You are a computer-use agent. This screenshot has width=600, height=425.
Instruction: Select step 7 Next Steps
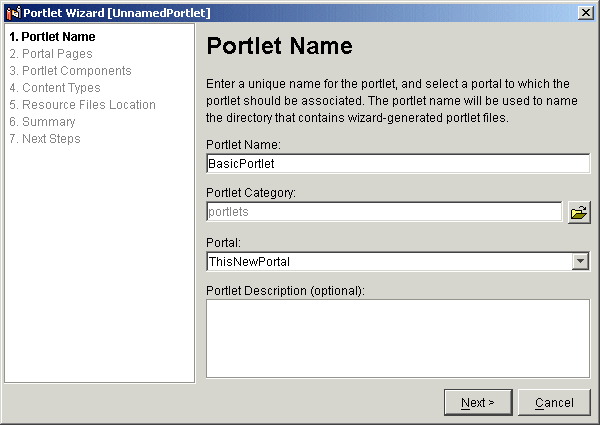click(45, 138)
